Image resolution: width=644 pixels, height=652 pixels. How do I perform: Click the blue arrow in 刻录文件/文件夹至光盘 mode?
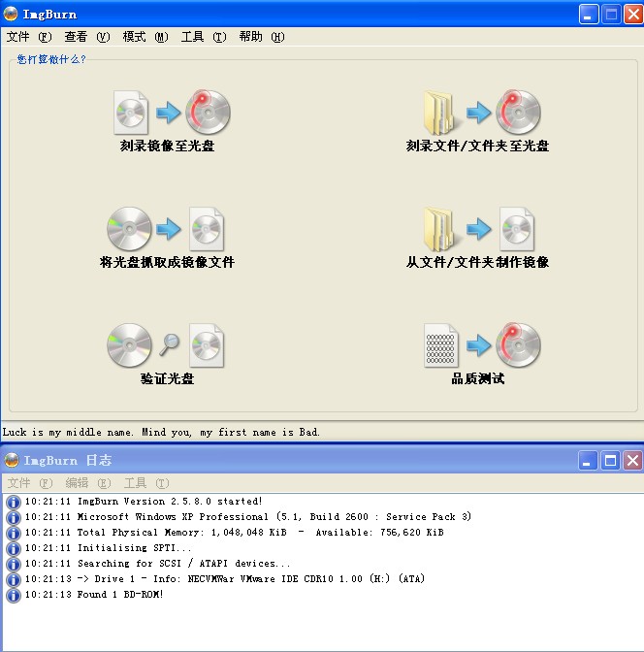478,113
